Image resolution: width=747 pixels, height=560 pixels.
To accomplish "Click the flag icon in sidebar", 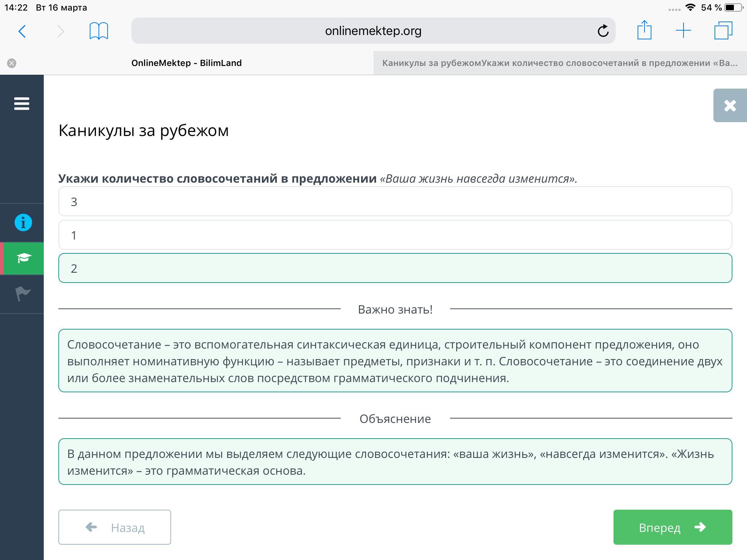I will (23, 294).
